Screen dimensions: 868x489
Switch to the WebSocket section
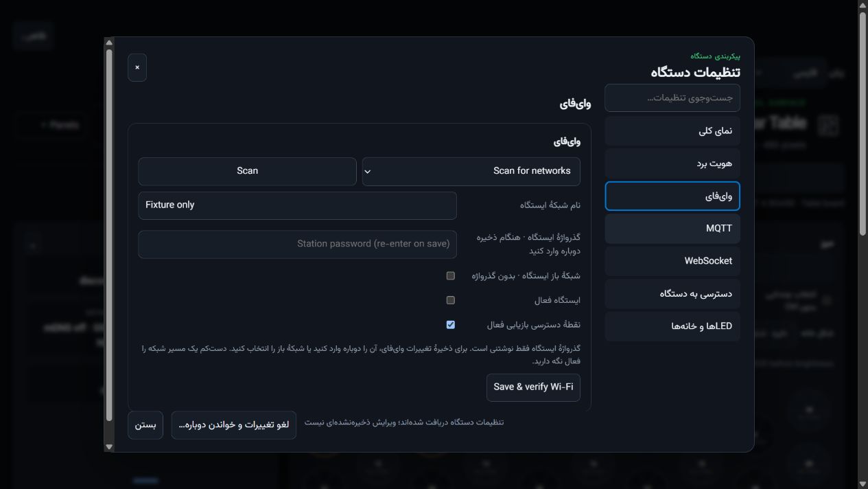[x=672, y=261]
